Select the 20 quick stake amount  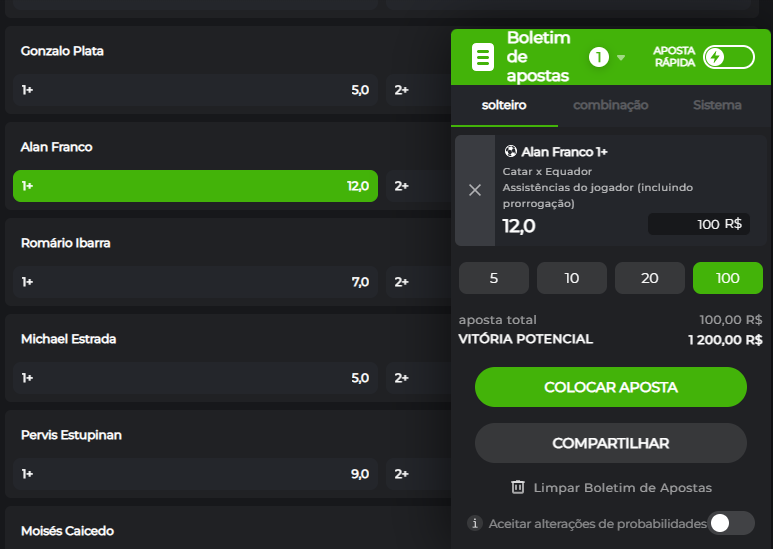click(650, 278)
